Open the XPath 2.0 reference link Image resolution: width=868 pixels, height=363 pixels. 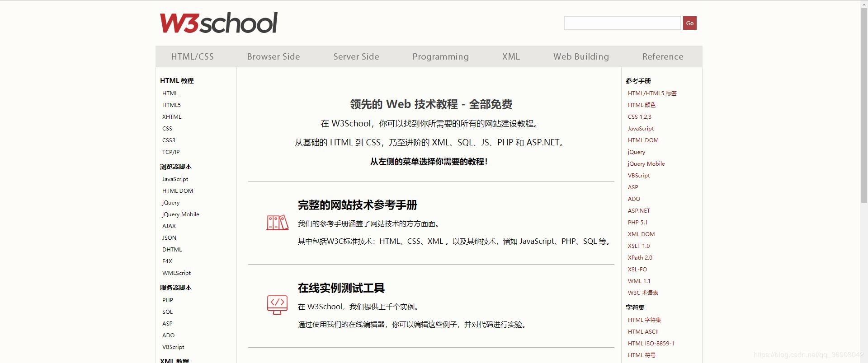point(640,258)
